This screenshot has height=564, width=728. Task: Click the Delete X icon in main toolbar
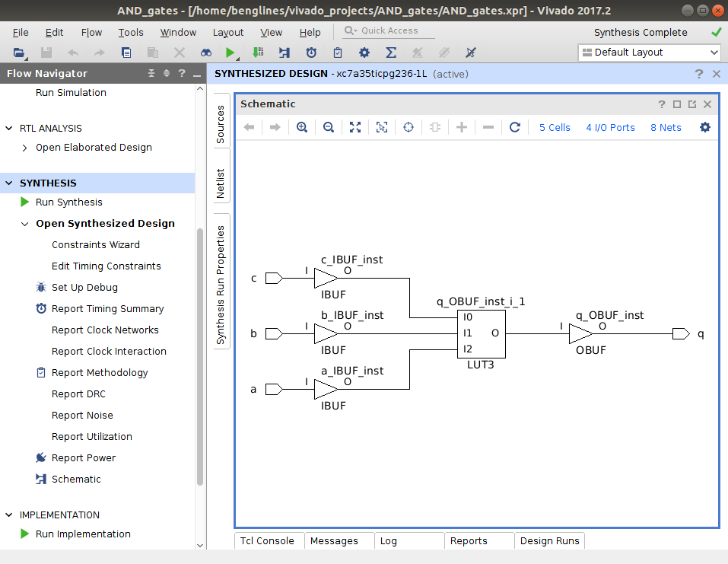[180, 53]
